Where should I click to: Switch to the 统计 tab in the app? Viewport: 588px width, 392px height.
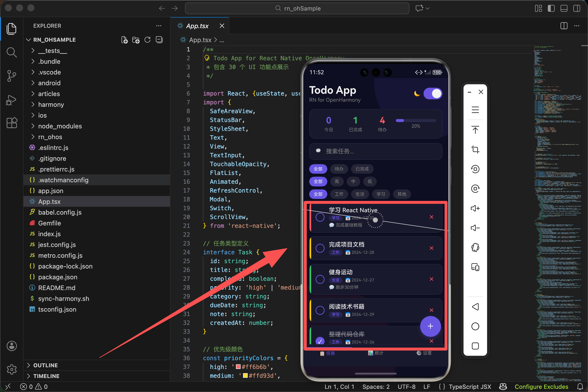(x=376, y=353)
